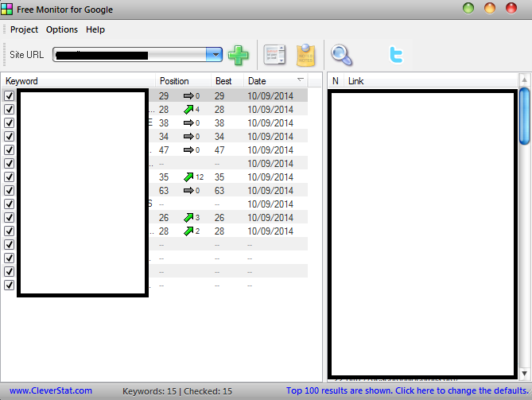The width and height of the screenshot is (532, 400).
Task: Click the toolbar drag grip handle
Action: point(5,54)
